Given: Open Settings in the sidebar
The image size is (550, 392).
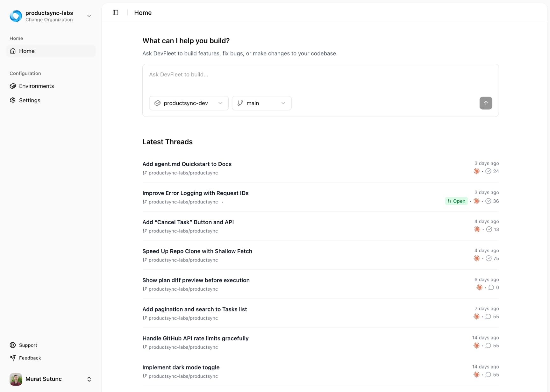Looking at the screenshot, I should click(30, 100).
